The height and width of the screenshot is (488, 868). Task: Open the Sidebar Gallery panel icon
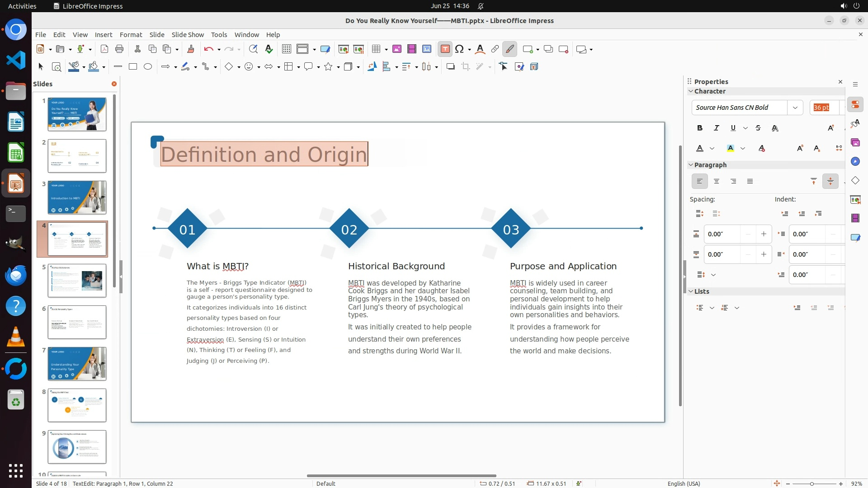point(855,143)
